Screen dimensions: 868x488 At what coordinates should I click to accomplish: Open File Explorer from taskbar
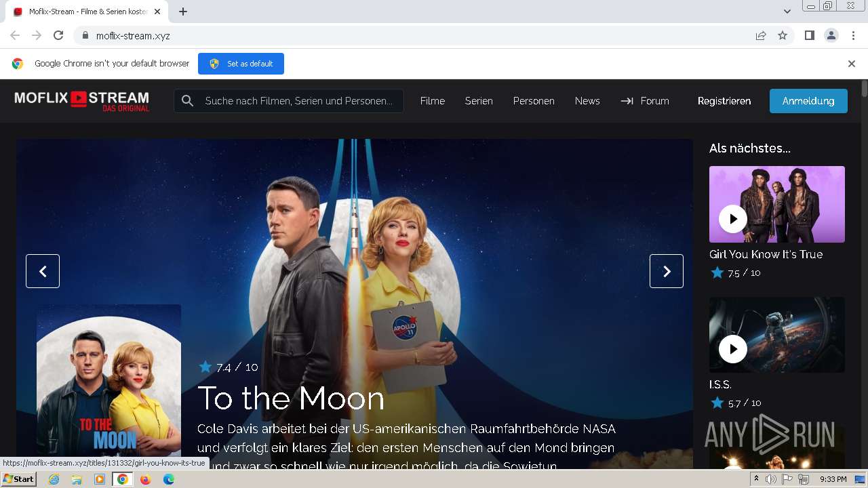77,479
